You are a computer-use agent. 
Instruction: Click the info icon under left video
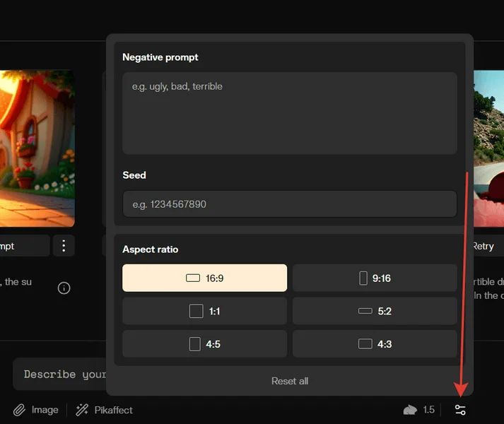[64, 288]
